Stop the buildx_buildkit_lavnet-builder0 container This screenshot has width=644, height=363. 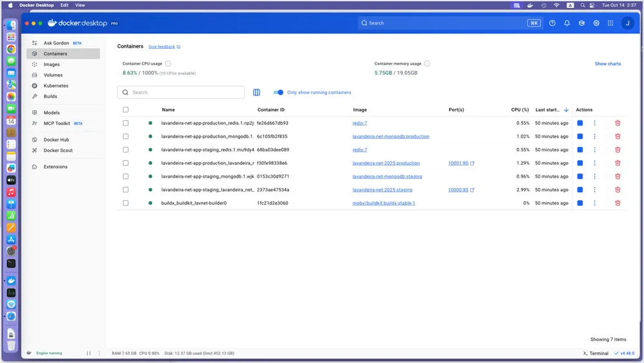pyautogui.click(x=580, y=203)
